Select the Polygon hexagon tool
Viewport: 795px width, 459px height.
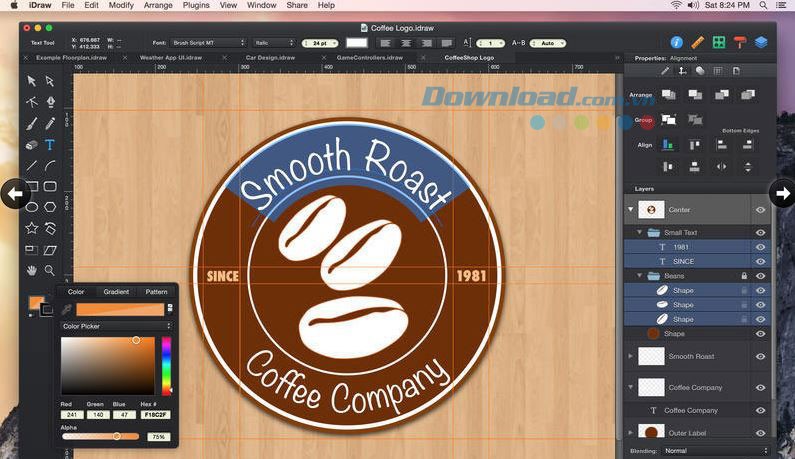[x=50, y=207]
